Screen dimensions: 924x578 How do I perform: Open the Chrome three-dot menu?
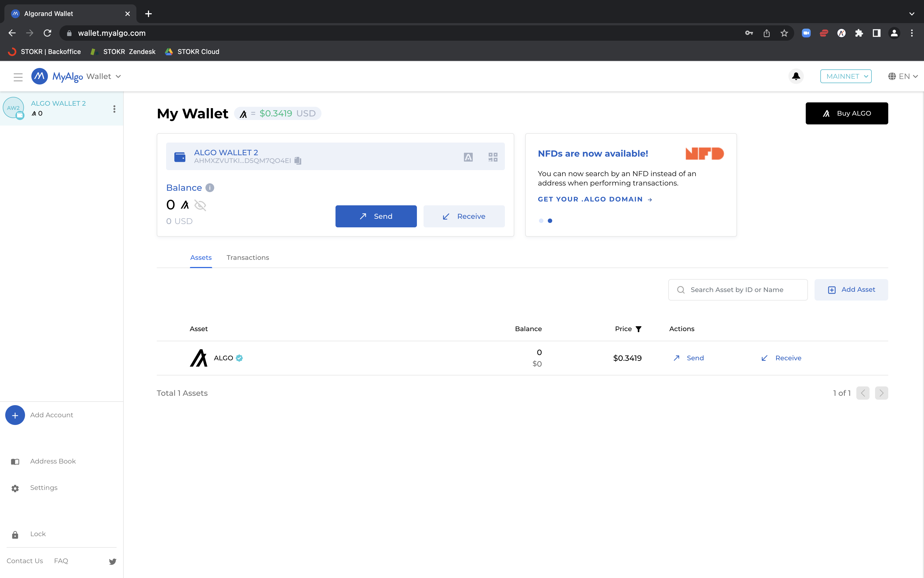tap(912, 33)
